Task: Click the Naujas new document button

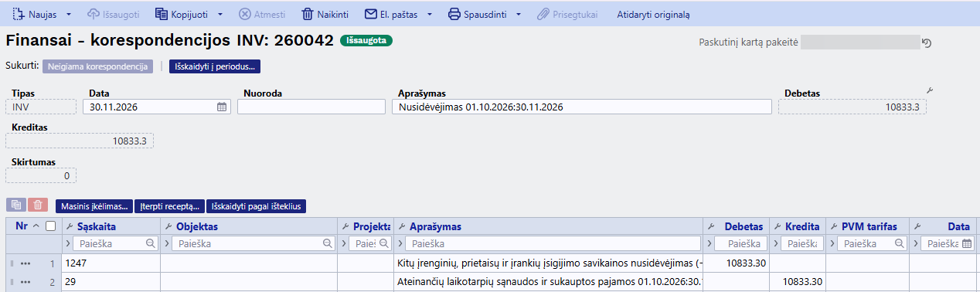Action: coord(34,14)
